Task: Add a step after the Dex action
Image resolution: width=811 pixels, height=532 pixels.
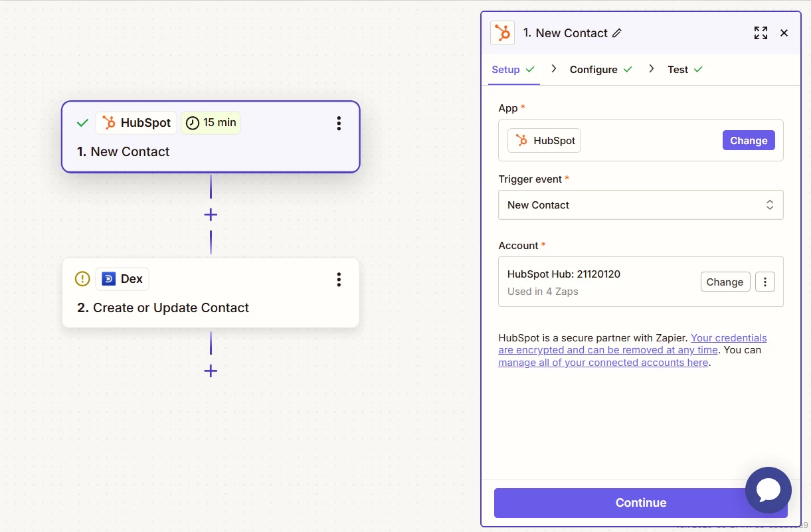Action: [211, 371]
